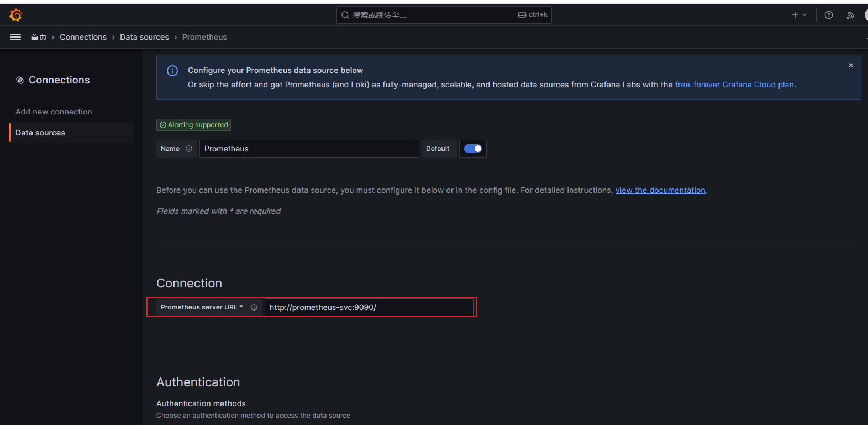Viewport: 868px width, 425px height.
Task: Click the Name input field containing Prometheus
Action: coord(308,149)
